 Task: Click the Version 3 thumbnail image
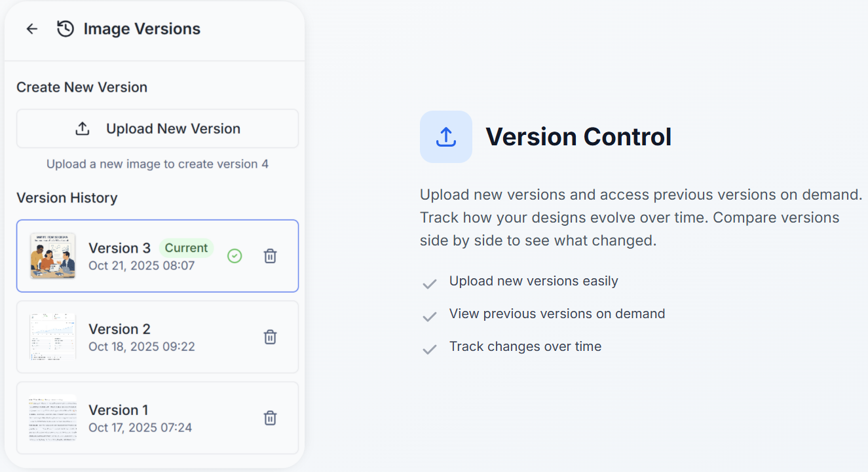(x=52, y=255)
